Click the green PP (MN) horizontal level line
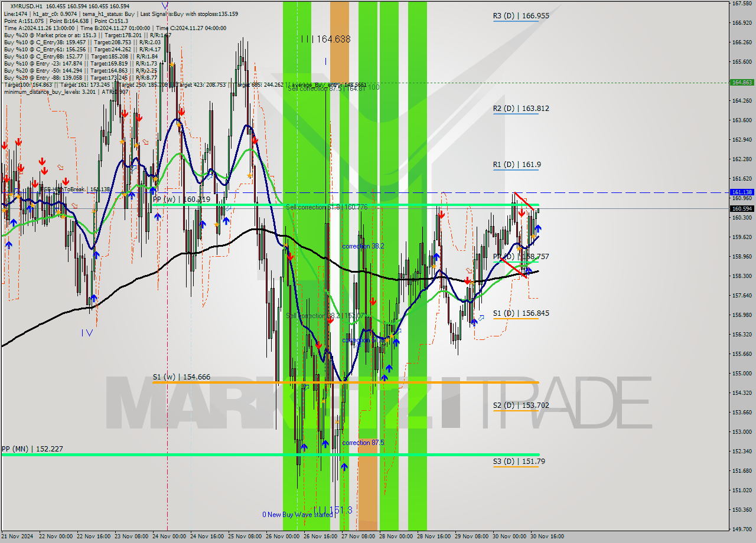 pyautogui.click(x=270, y=454)
